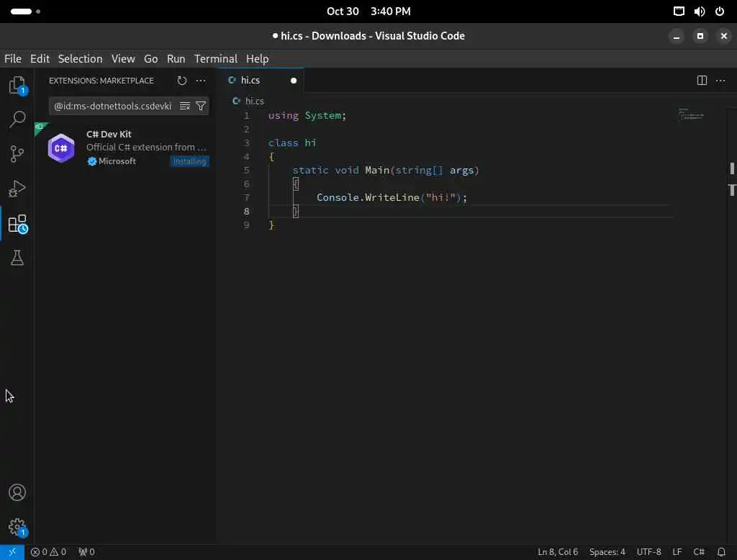Open the Search view icon

coord(17,119)
